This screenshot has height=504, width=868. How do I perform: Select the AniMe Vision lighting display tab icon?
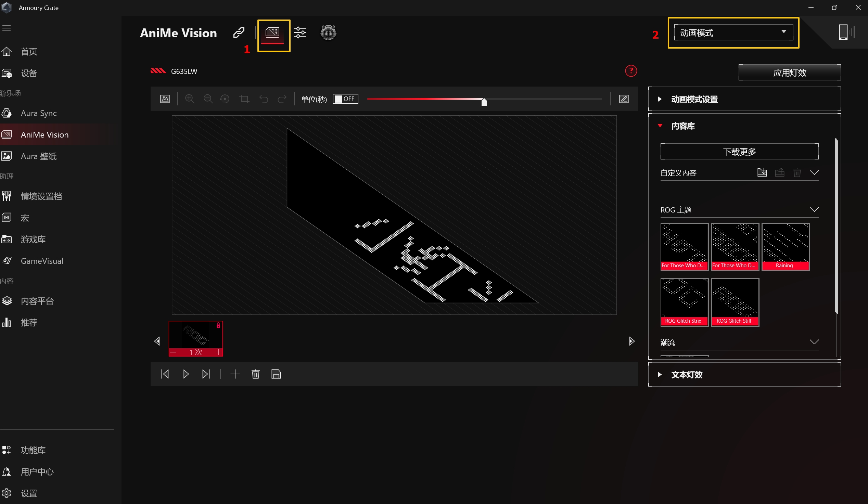coord(272,33)
